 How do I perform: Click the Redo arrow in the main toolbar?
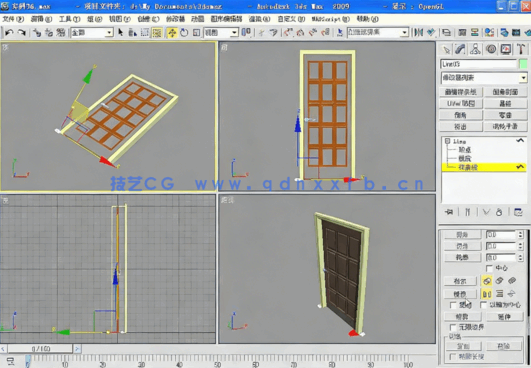coord(21,33)
